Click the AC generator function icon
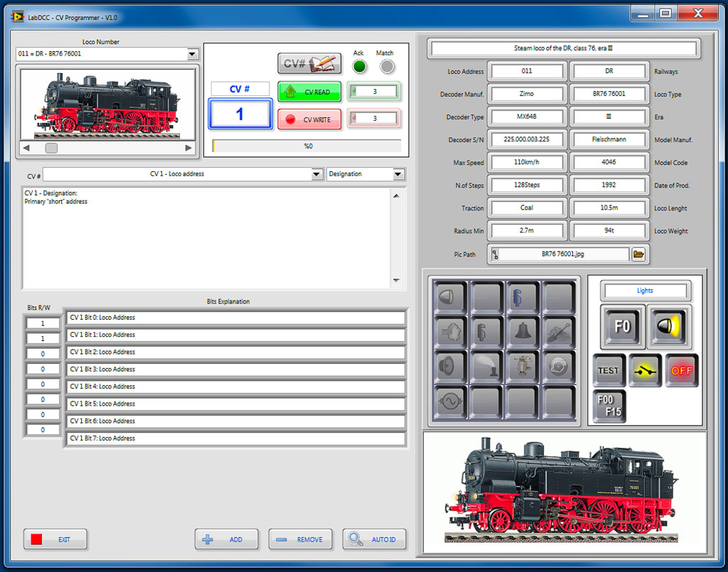728x572 pixels. click(x=450, y=402)
